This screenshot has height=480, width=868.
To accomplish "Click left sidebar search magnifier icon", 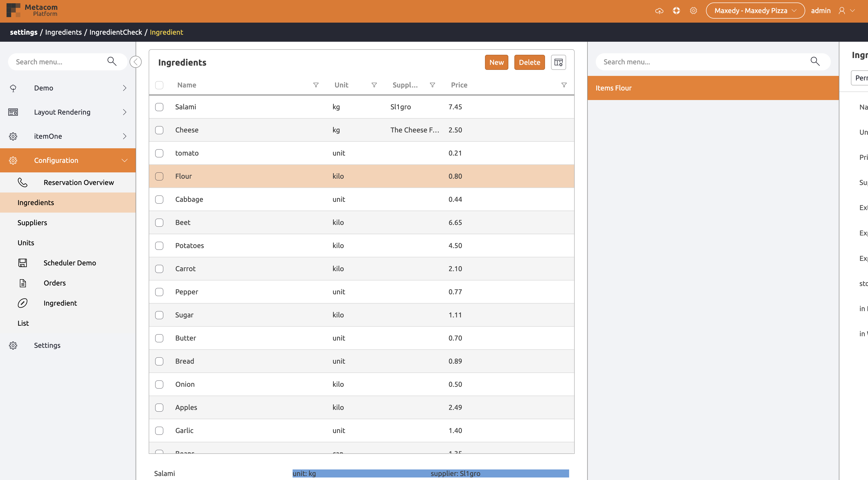I will [112, 61].
